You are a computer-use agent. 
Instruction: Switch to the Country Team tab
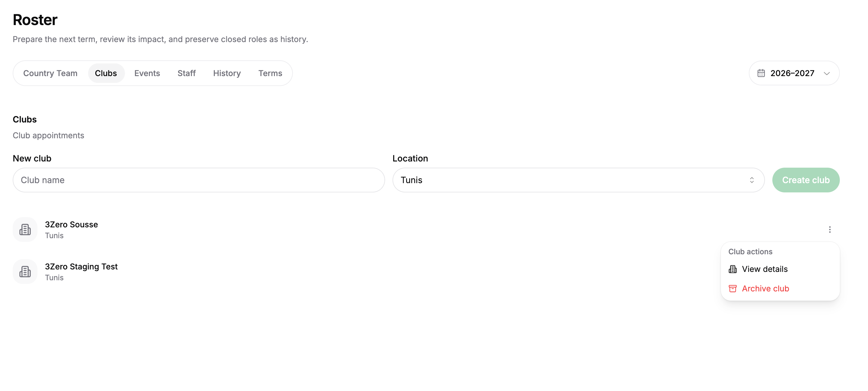tap(50, 73)
